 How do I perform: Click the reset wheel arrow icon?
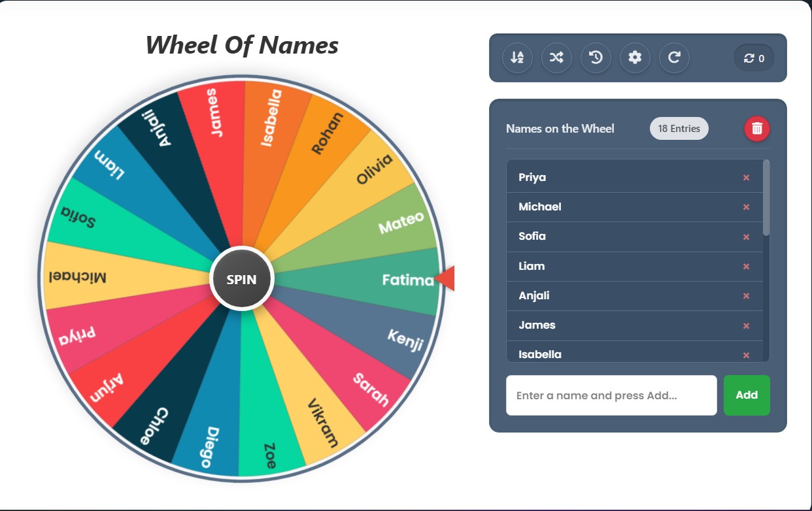click(674, 58)
